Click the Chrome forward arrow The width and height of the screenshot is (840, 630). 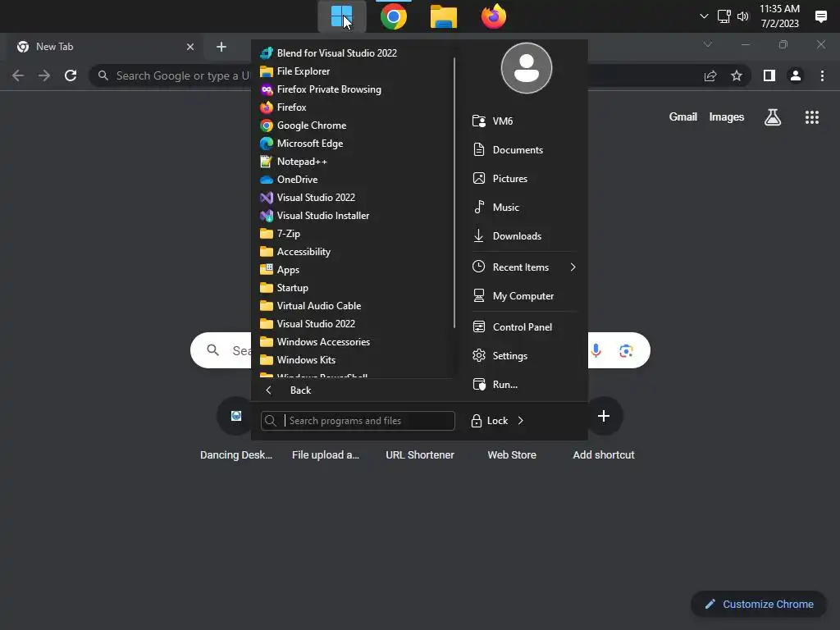44,75
